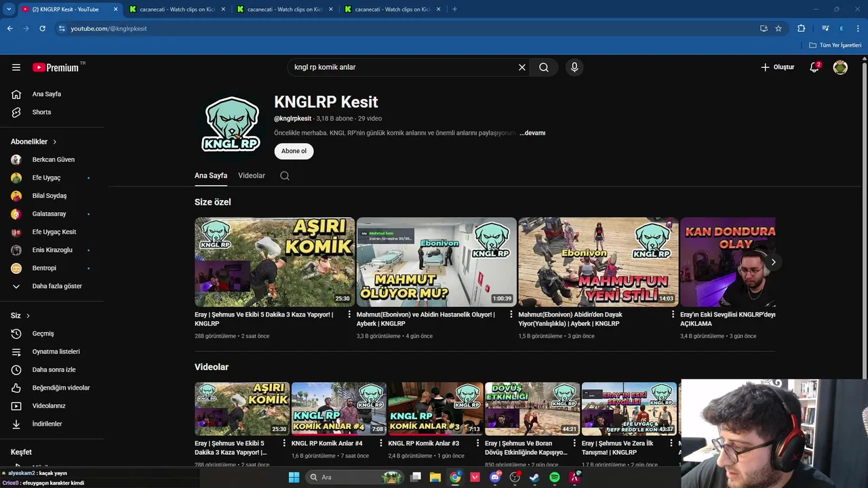Viewport: 868px width, 488px height.
Task: Expand the Siz section chevron
Action: pos(28,316)
